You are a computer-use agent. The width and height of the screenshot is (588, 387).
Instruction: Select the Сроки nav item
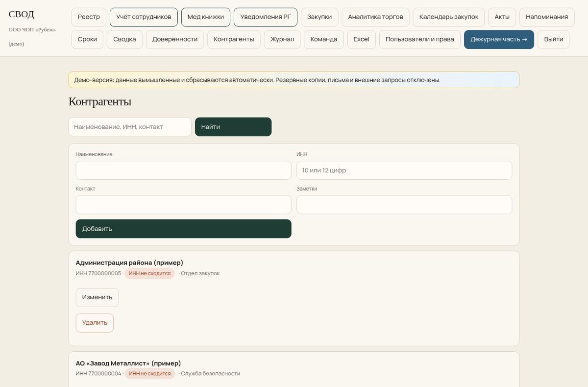click(87, 40)
